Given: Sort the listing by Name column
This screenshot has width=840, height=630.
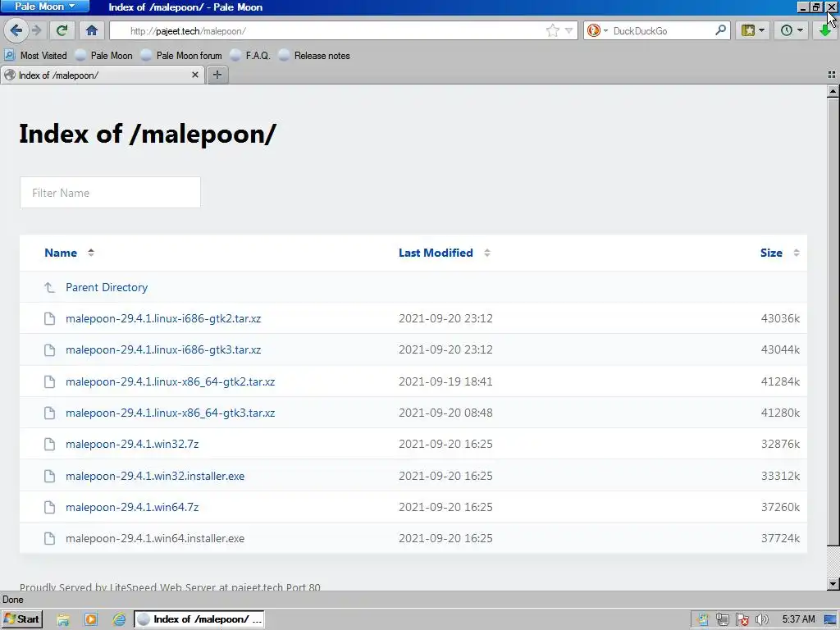Looking at the screenshot, I should pyautogui.click(x=61, y=253).
